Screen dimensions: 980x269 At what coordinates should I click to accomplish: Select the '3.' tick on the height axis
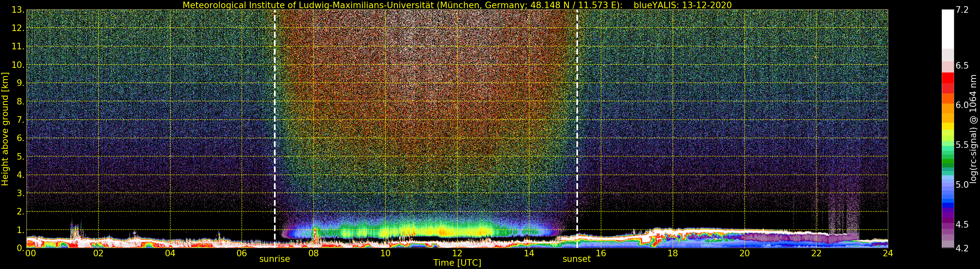(x=20, y=193)
